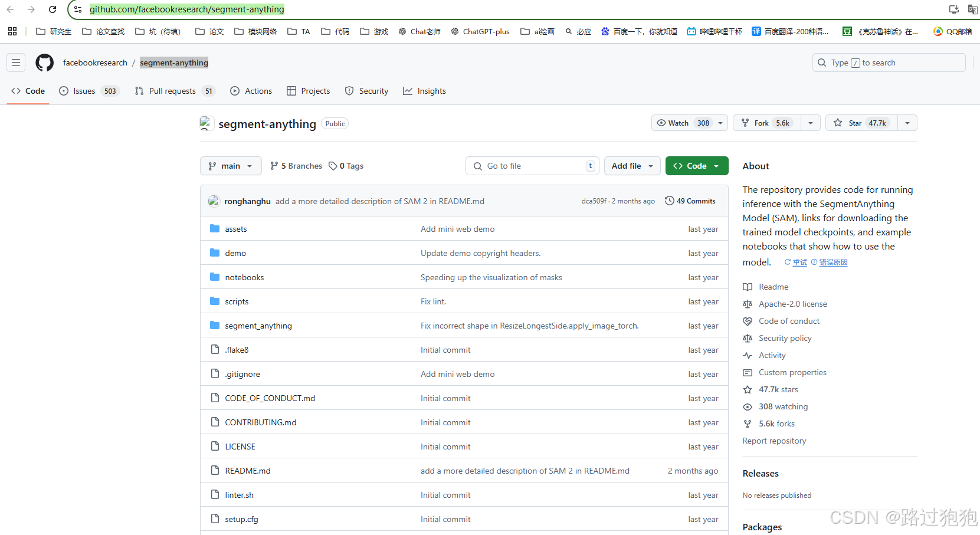Open the linter.sh file
The width and height of the screenshot is (980, 535).
(x=239, y=495)
